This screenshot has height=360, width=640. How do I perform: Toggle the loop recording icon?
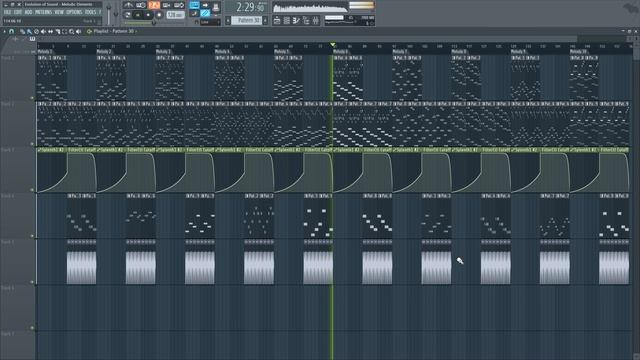coord(179,5)
